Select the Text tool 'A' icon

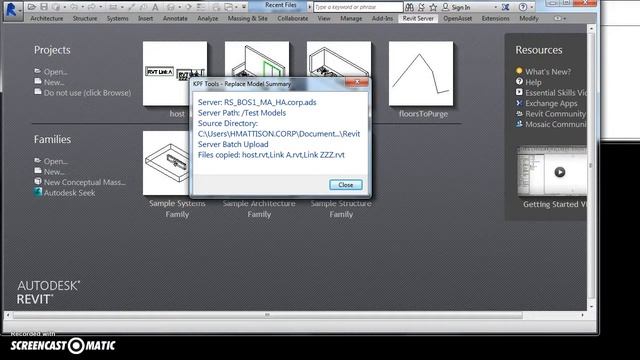155,7
